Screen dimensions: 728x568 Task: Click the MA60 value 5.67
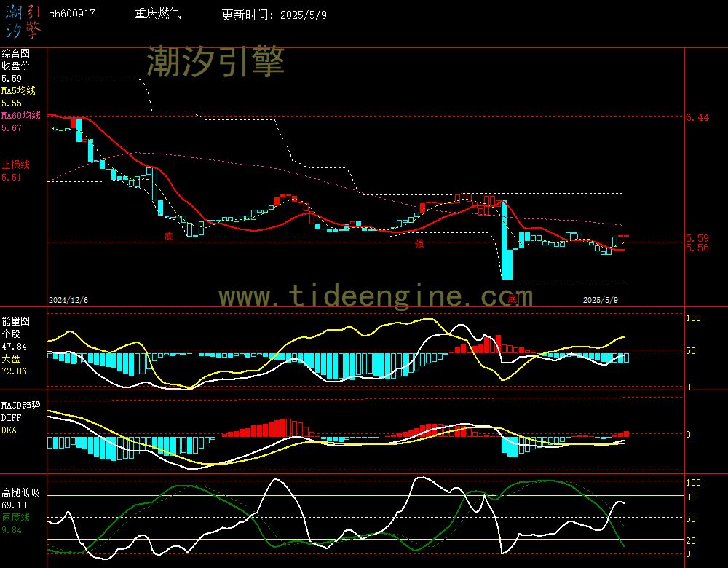12,127
